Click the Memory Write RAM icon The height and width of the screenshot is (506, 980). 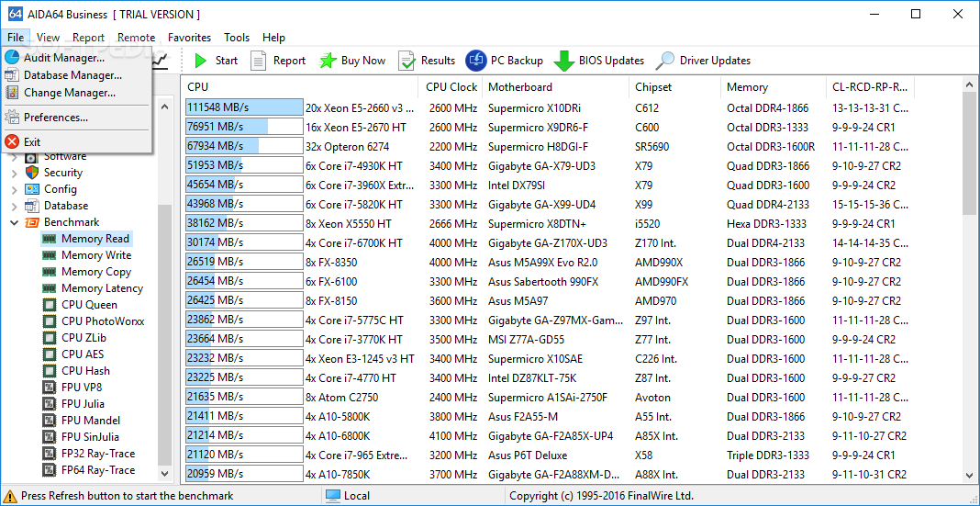click(x=49, y=255)
